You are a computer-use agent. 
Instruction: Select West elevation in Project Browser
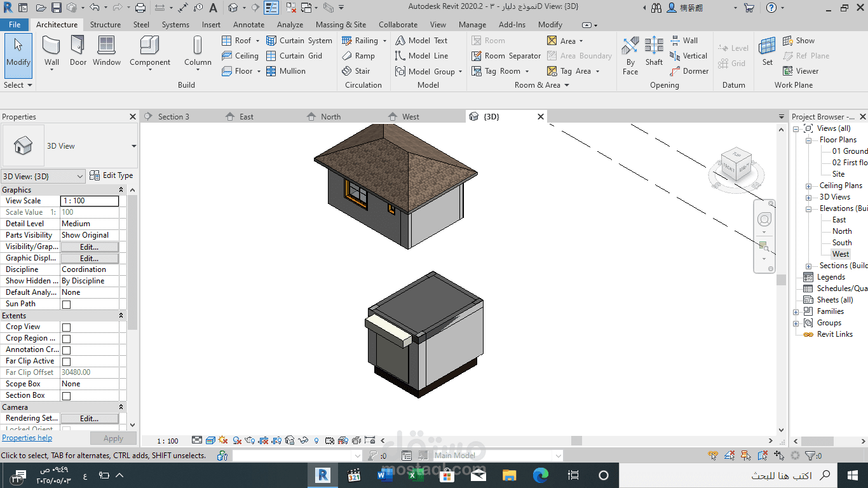tap(841, 254)
